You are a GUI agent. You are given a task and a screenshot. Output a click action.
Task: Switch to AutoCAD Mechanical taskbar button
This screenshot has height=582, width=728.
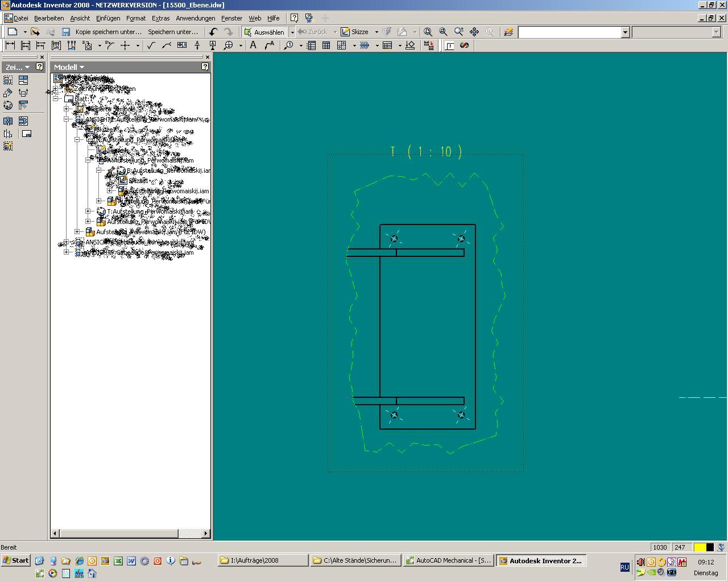click(448, 560)
